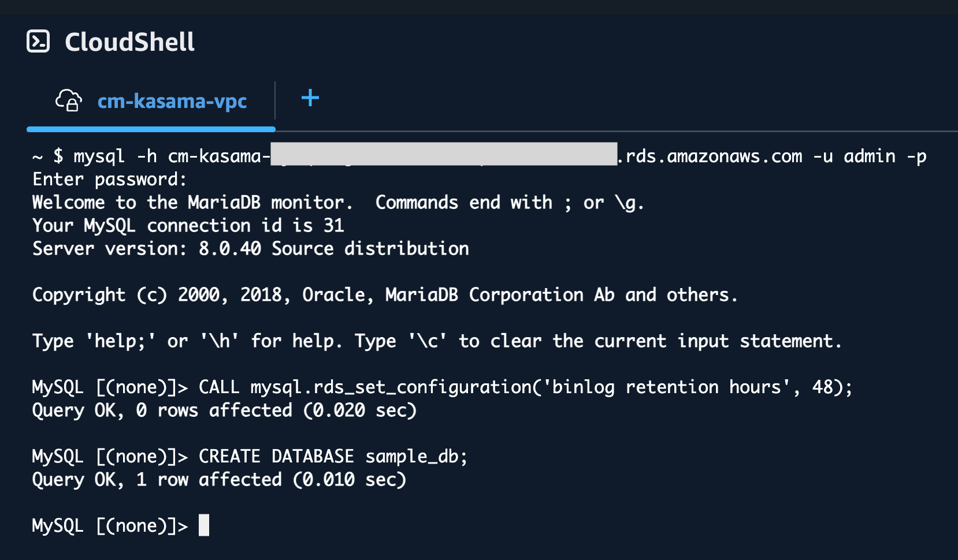The image size is (958, 560).
Task: Click '.rds.amazonaws.com' hostname suffix
Action: click(x=710, y=156)
